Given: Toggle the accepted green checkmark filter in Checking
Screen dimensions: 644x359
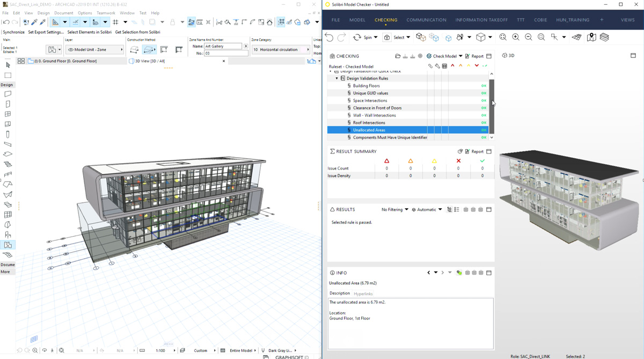Looking at the screenshot, I should [485, 66].
